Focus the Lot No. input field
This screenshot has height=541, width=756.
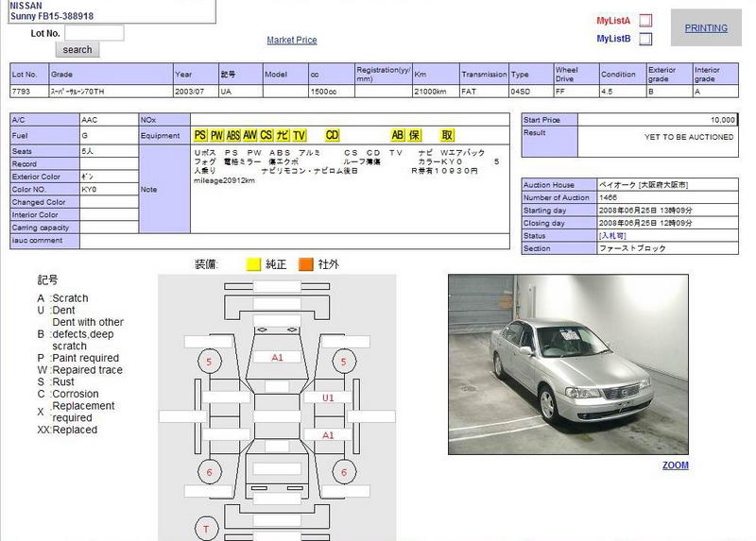(x=94, y=33)
